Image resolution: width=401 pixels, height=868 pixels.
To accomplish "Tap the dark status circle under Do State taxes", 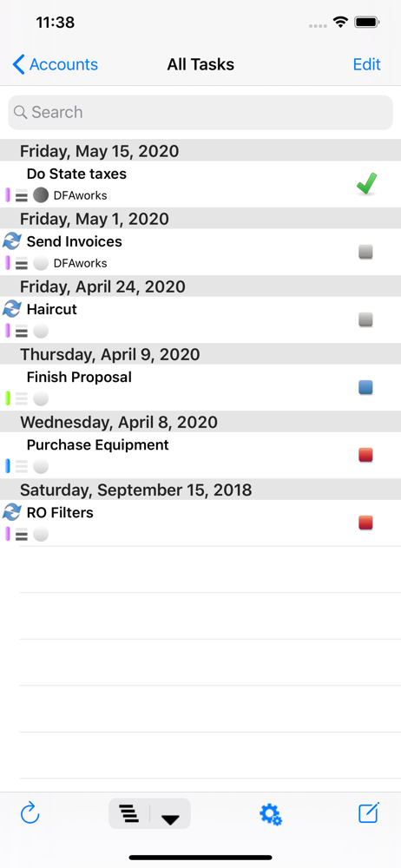I will [x=41, y=194].
